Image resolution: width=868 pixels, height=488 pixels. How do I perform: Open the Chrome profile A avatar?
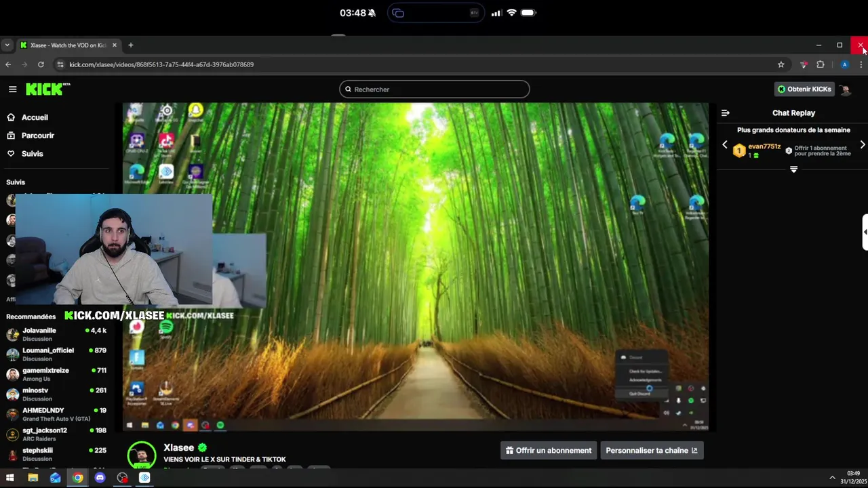coord(844,64)
